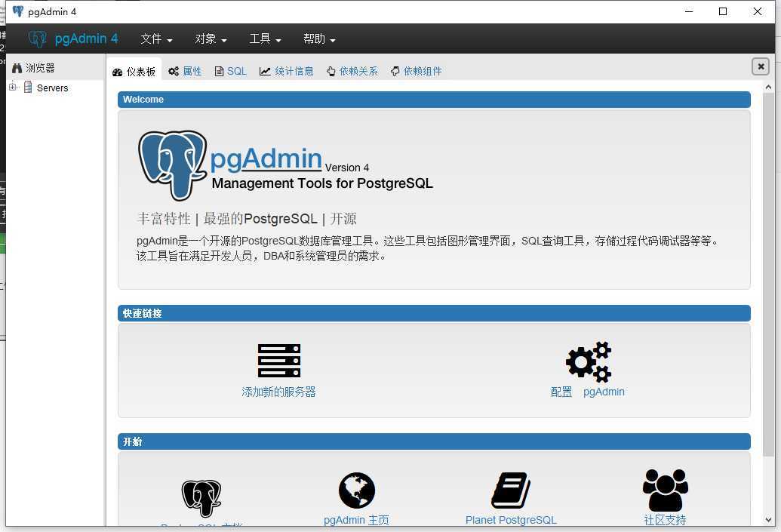Switch to the 统计信息 tab
The image size is (781, 532).
coord(287,71)
